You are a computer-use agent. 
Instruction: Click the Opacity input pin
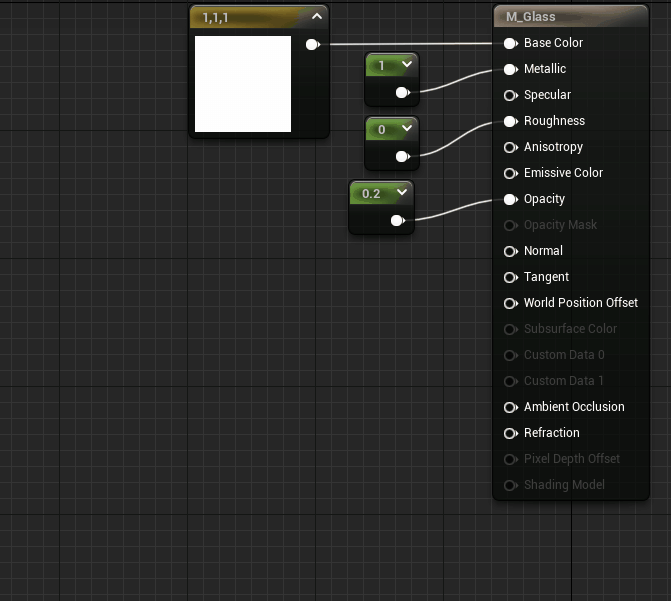[511, 199]
